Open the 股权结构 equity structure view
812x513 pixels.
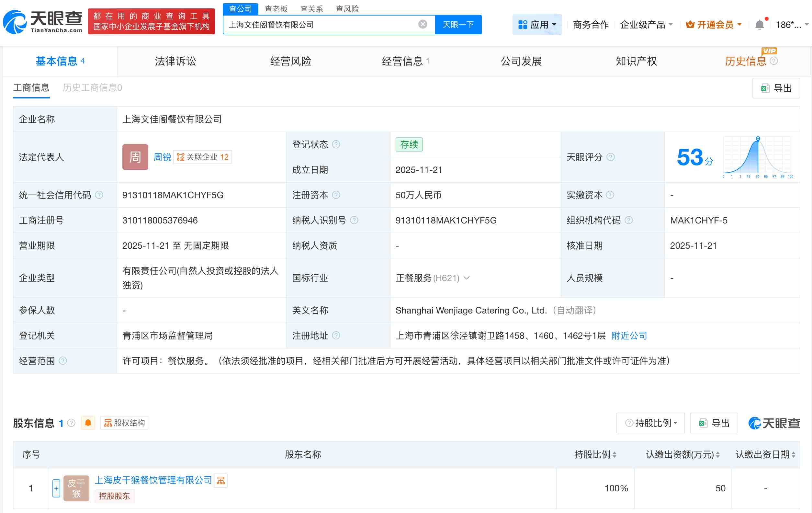click(x=124, y=423)
